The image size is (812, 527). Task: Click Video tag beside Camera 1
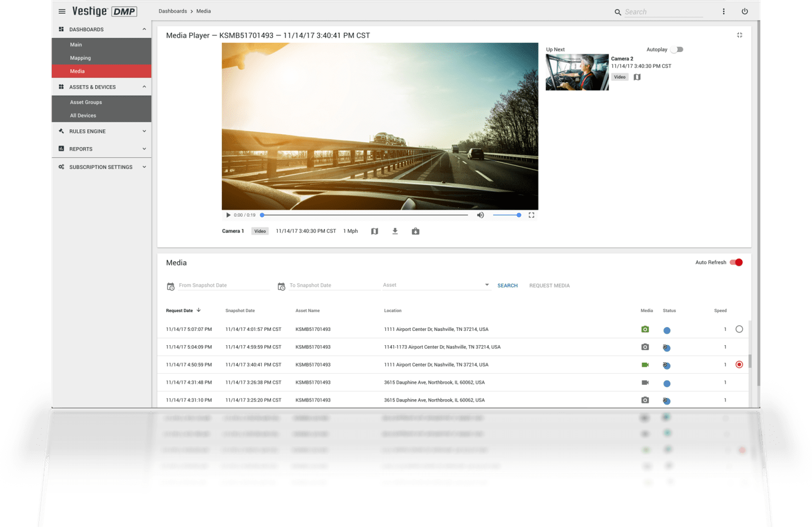point(260,232)
